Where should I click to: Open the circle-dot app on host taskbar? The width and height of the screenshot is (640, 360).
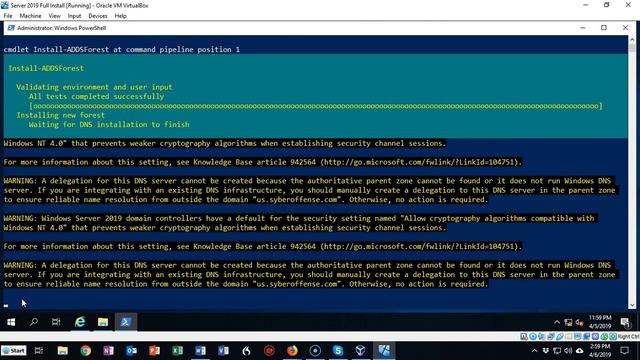(x=315, y=351)
